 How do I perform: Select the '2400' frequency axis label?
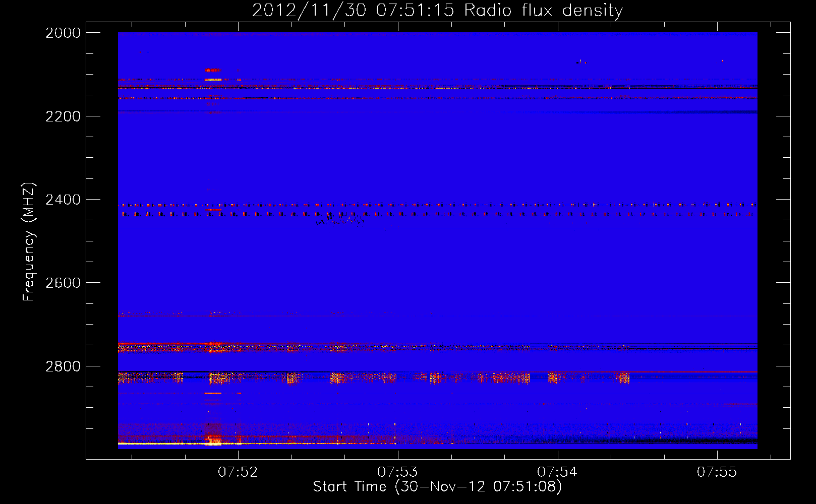pos(63,200)
